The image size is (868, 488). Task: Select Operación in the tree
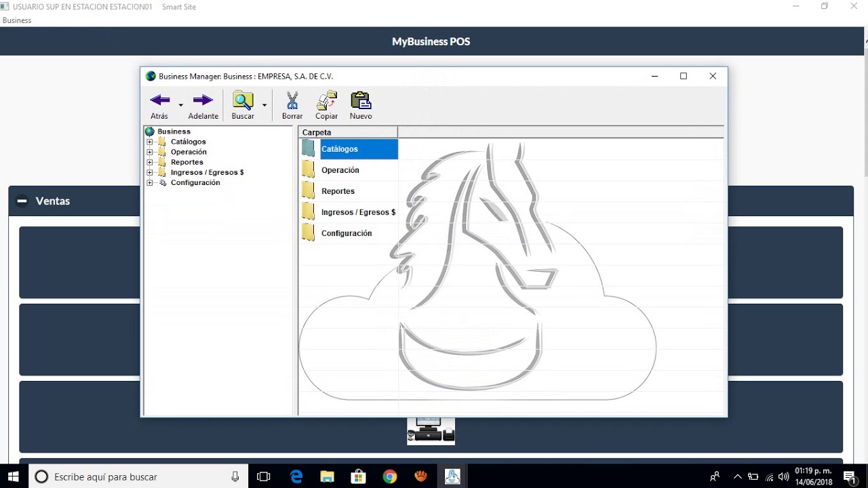click(x=189, y=152)
